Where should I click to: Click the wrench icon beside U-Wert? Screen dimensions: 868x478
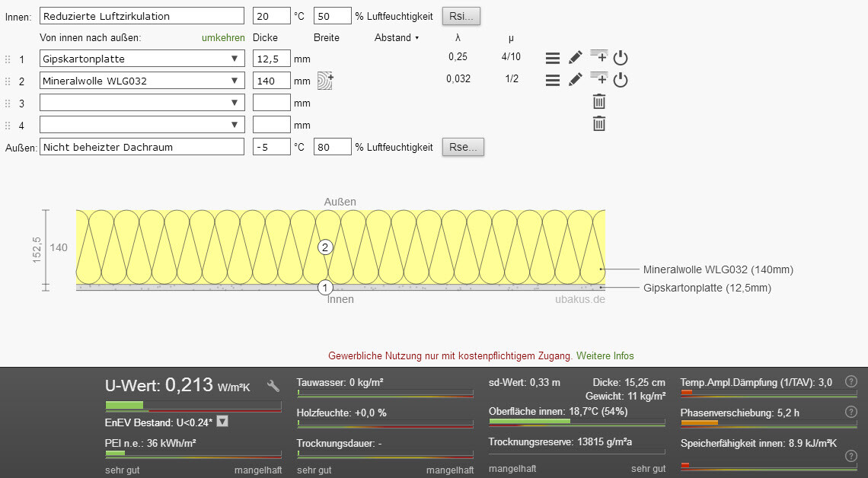(273, 385)
